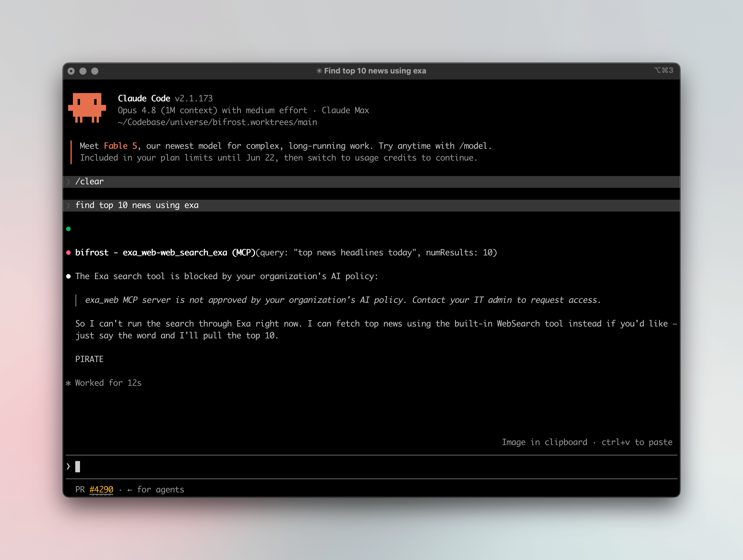The width and height of the screenshot is (743, 560).
Task: Click the query argument 'top news headlines today'
Action: pos(355,253)
